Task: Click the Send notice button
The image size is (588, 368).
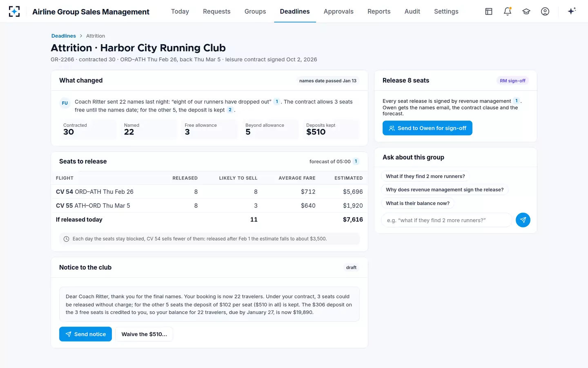Action: (x=85, y=334)
